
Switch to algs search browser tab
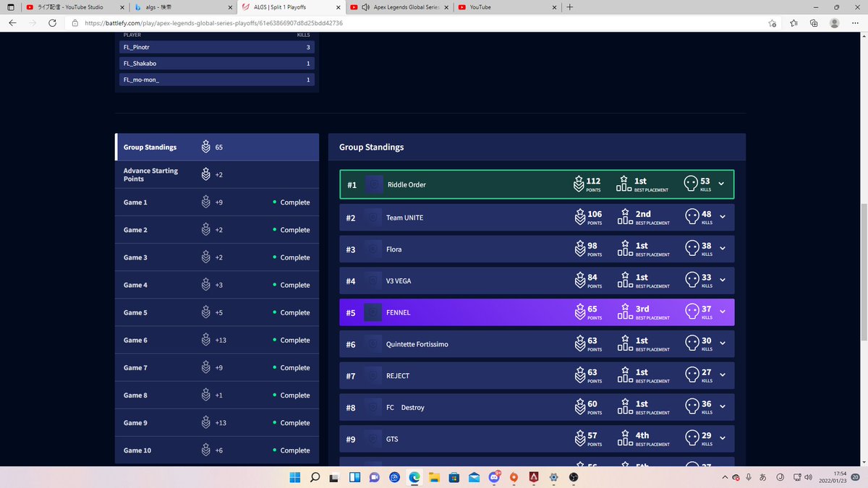click(x=183, y=7)
